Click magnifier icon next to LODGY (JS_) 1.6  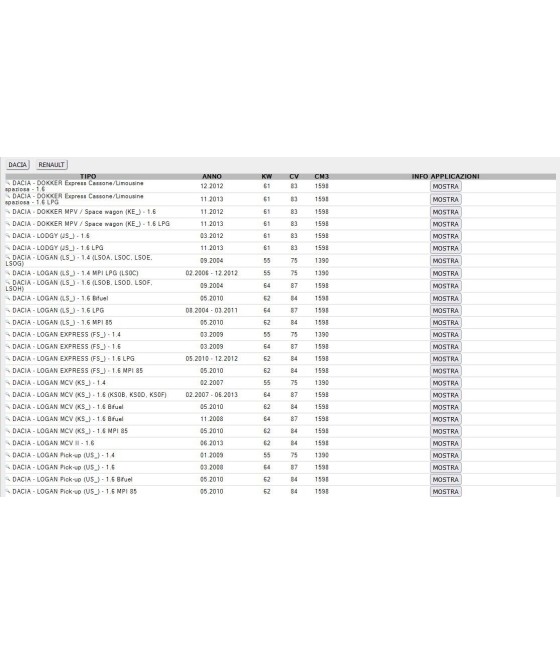8,236
